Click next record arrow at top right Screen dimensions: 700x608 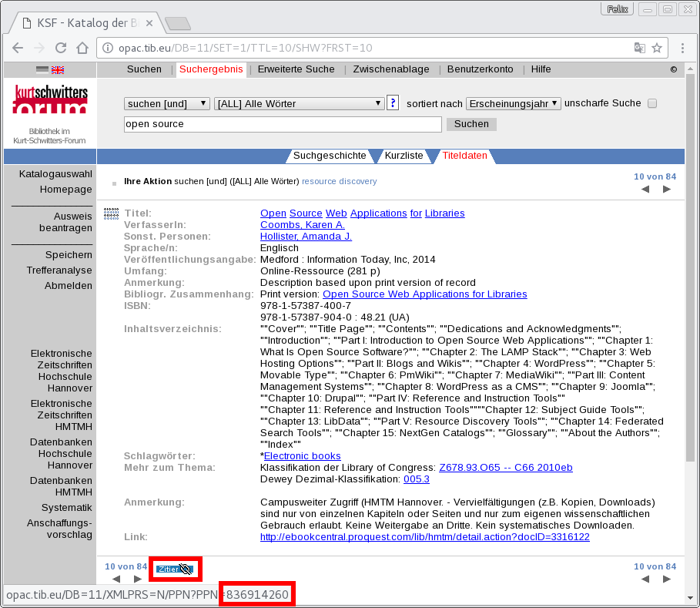666,190
